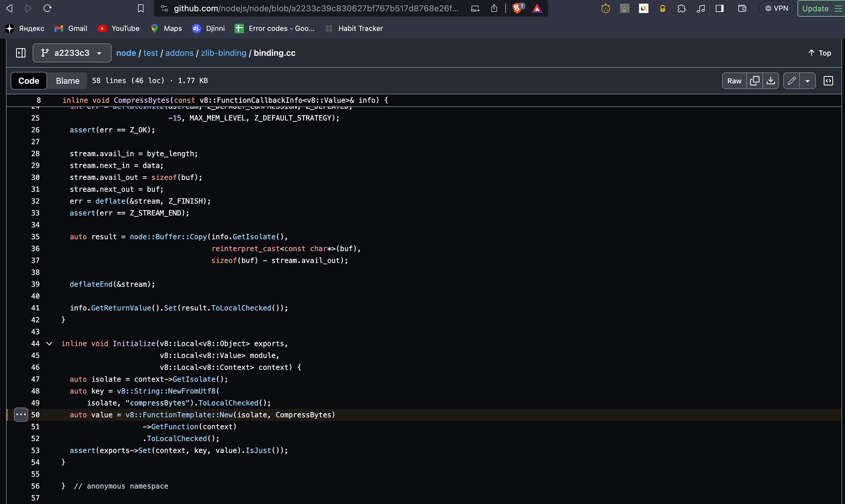The image size is (845, 504).
Task: Click the music note media icon
Action: 701,8
